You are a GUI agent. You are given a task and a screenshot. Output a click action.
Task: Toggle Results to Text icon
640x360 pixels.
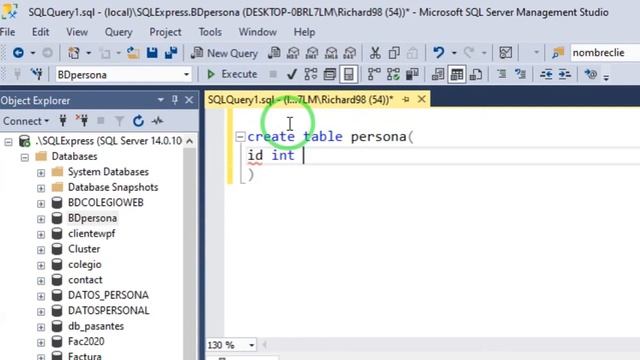438,74
